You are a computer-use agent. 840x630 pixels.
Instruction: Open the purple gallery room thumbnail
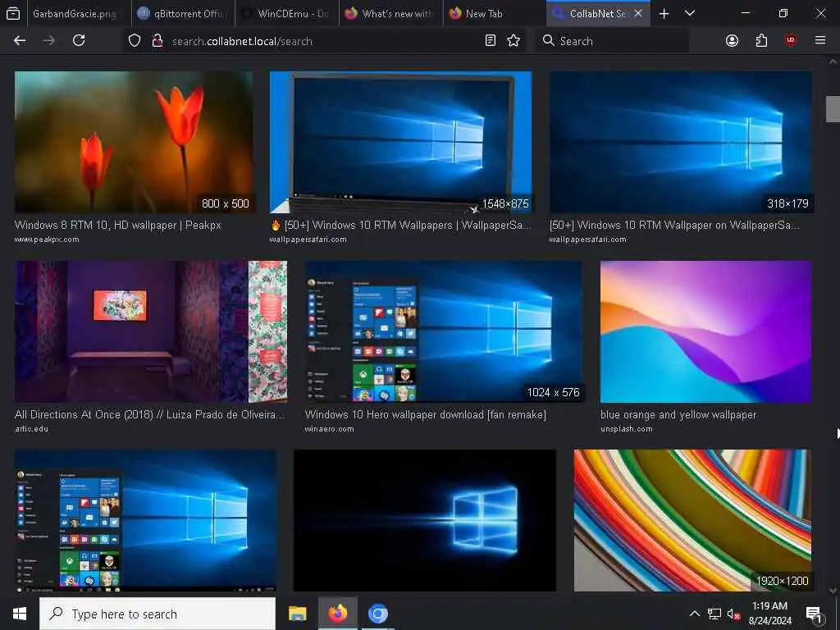coord(151,331)
